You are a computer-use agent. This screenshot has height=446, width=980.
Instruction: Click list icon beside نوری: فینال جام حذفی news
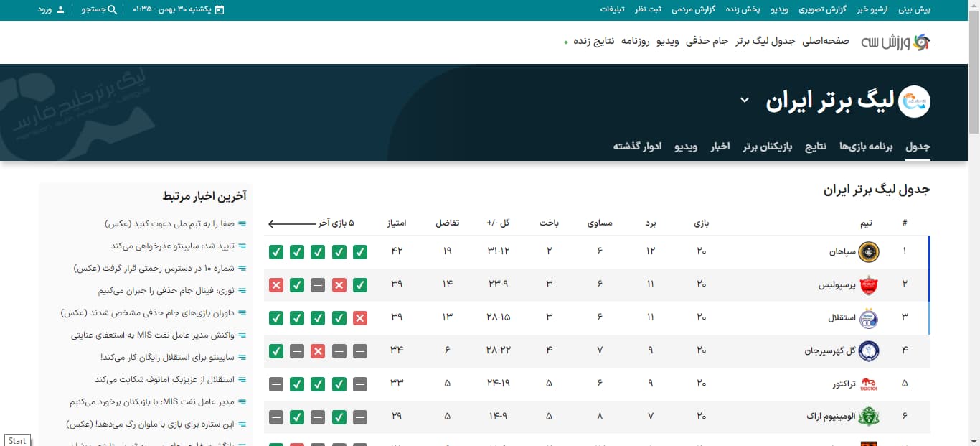pyautogui.click(x=242, y=291)
